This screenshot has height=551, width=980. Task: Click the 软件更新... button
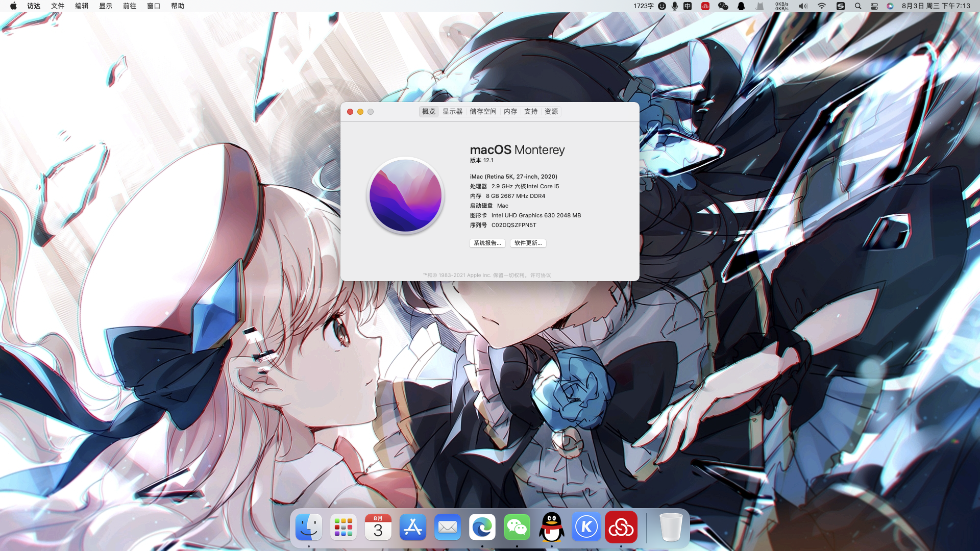coord(528,243)
